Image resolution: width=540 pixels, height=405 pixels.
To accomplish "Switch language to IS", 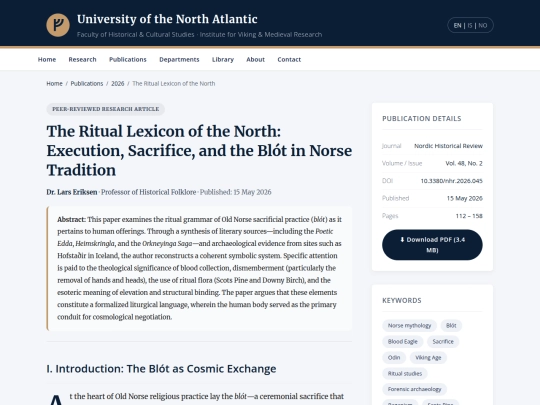I will coord(470,25).
